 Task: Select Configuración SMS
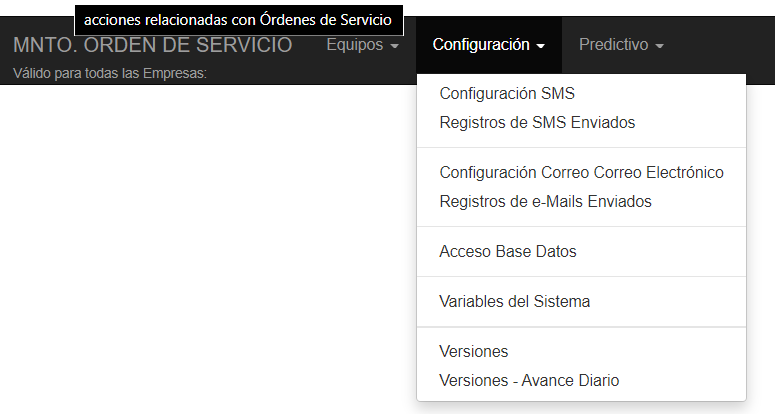(x=507, y=94)
